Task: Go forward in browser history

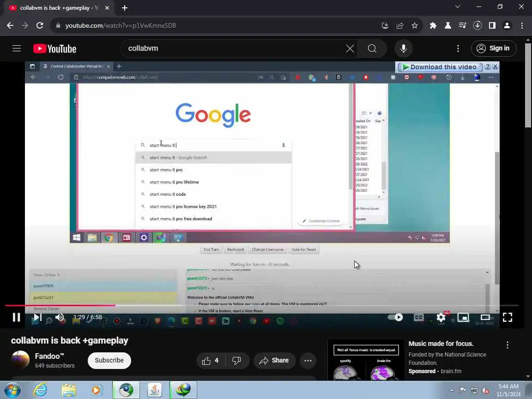Action: click(25, 25)
